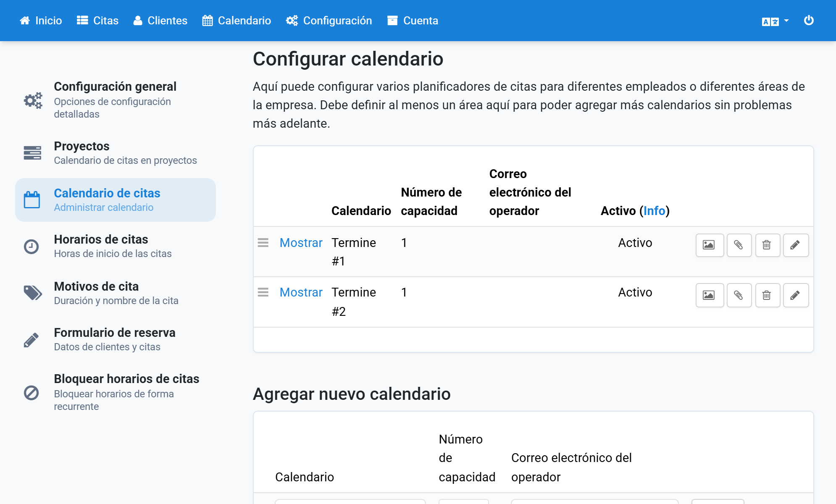The height and width of the screenshot is (504, 836).
Task: Click the tags icon beside Motivos de cita
Action: tap(33, 293)
